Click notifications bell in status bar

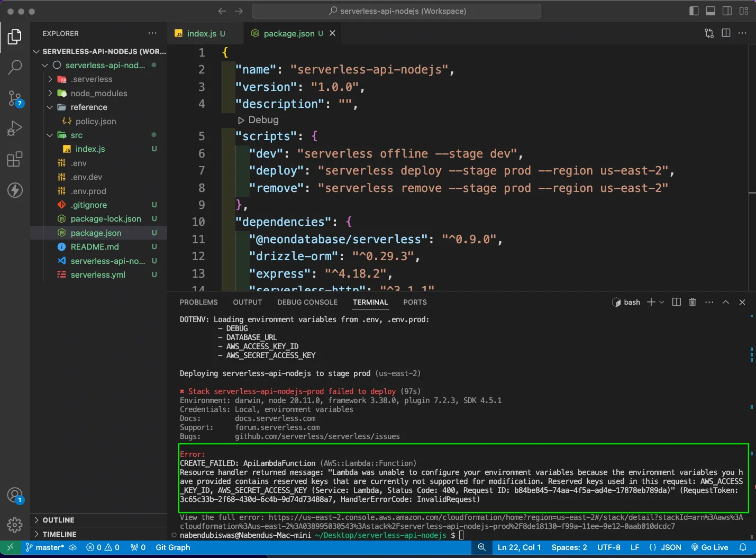click(x=743, y=547)
